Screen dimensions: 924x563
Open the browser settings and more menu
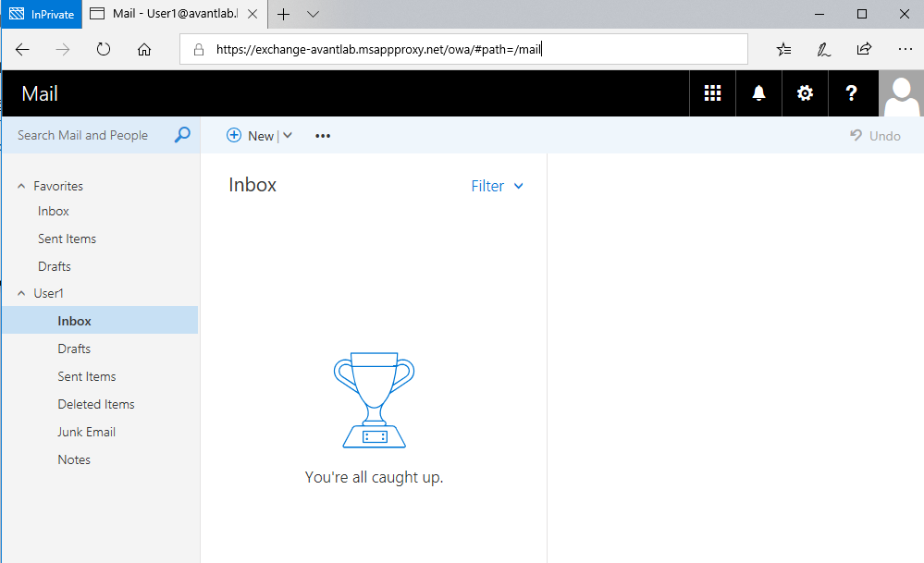(906, 50)
